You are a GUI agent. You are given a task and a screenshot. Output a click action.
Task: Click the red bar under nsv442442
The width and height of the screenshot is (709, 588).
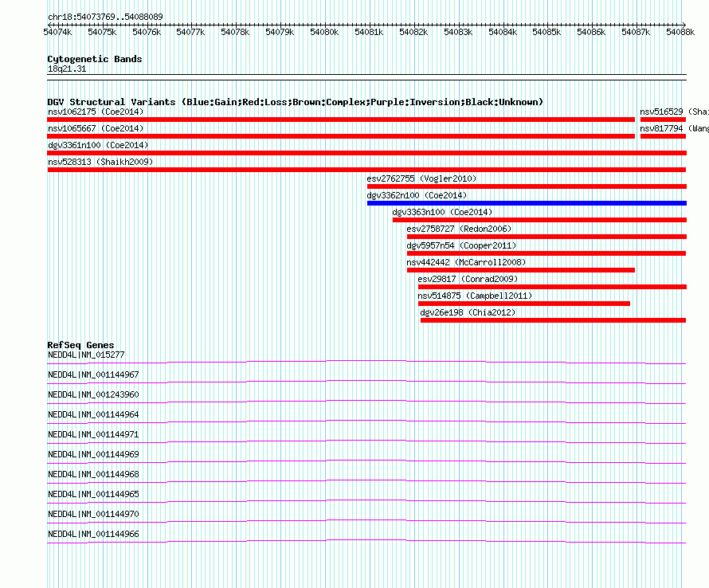click(521, 270)
